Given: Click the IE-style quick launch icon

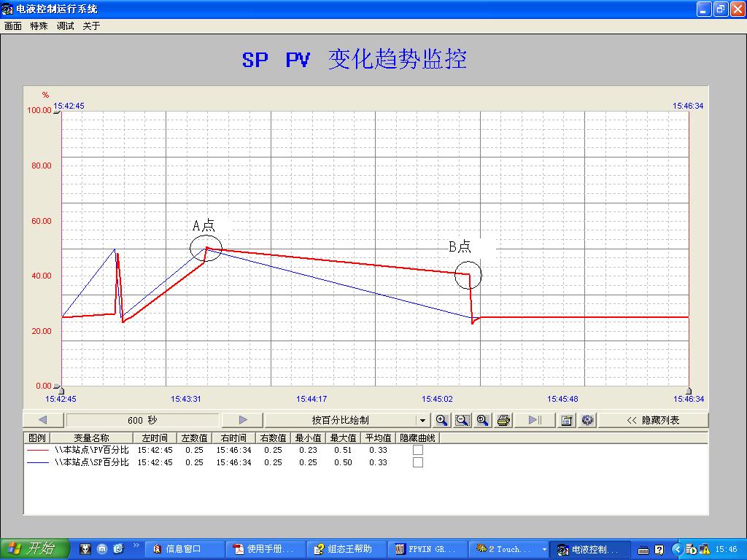Looking at the screenshot, I should point(118,549).
